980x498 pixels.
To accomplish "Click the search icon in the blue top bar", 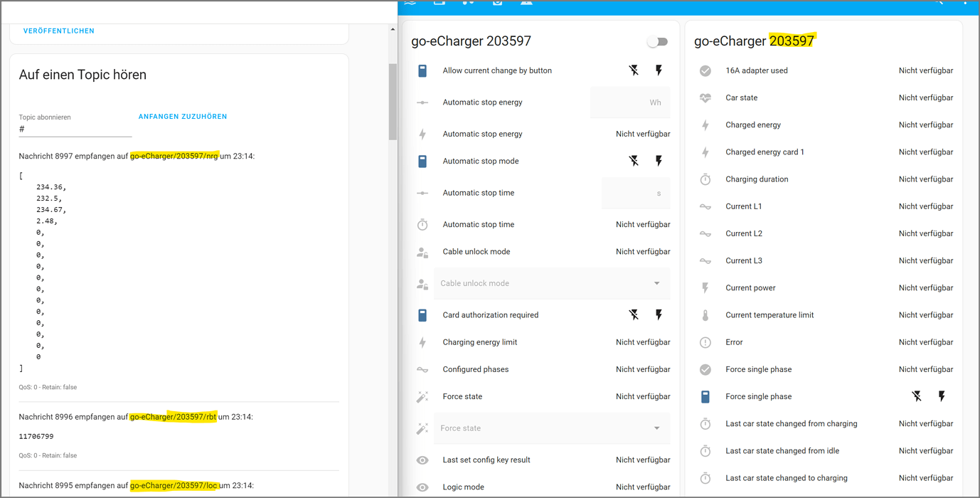I will tap(937, 3).
